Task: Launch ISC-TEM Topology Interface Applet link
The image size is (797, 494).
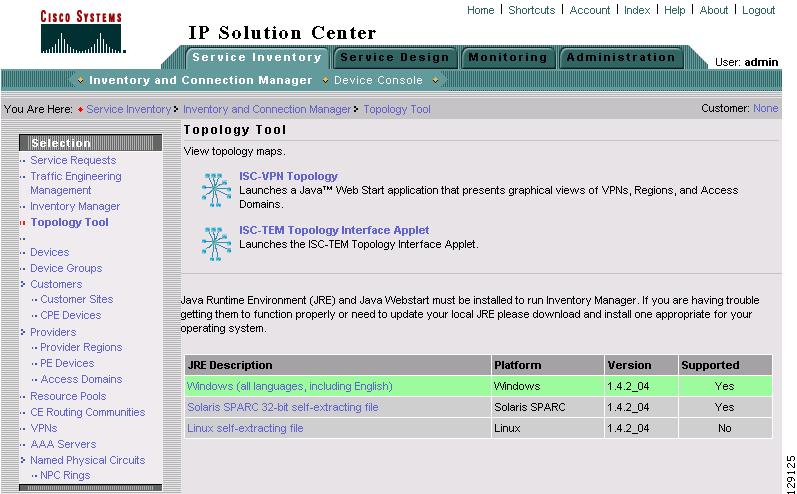Action: [x=334, y=230]
